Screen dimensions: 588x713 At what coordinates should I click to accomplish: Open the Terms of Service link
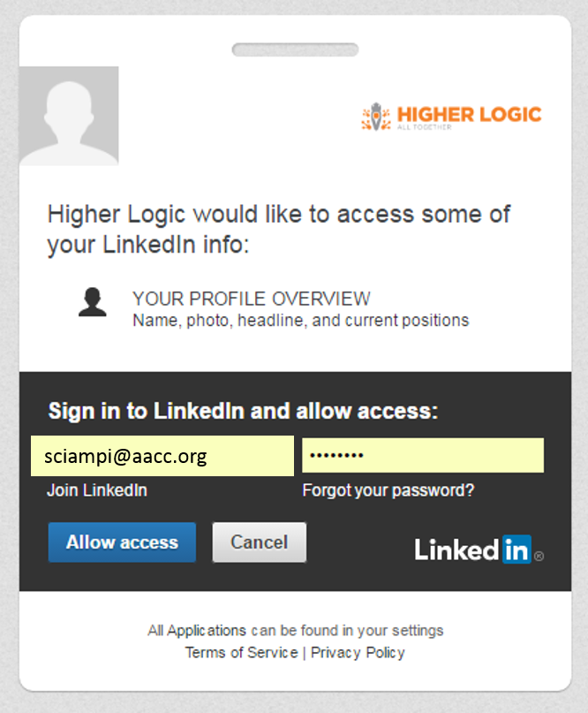click(x=241, y=652)
